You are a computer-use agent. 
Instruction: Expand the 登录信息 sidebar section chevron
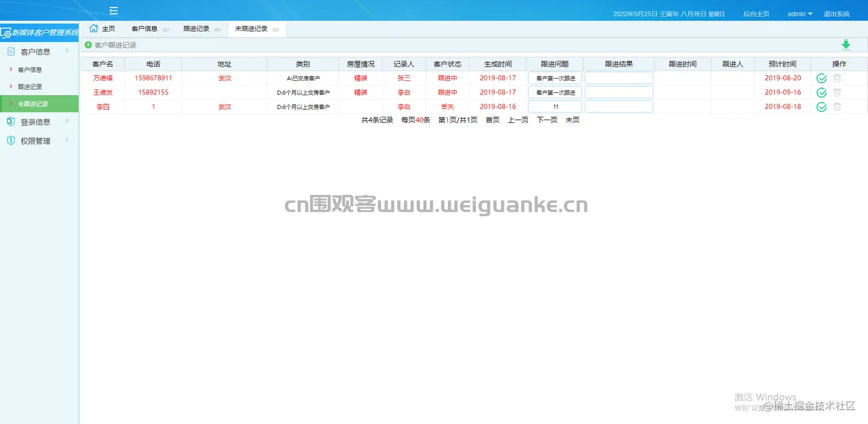click(67, 121)
